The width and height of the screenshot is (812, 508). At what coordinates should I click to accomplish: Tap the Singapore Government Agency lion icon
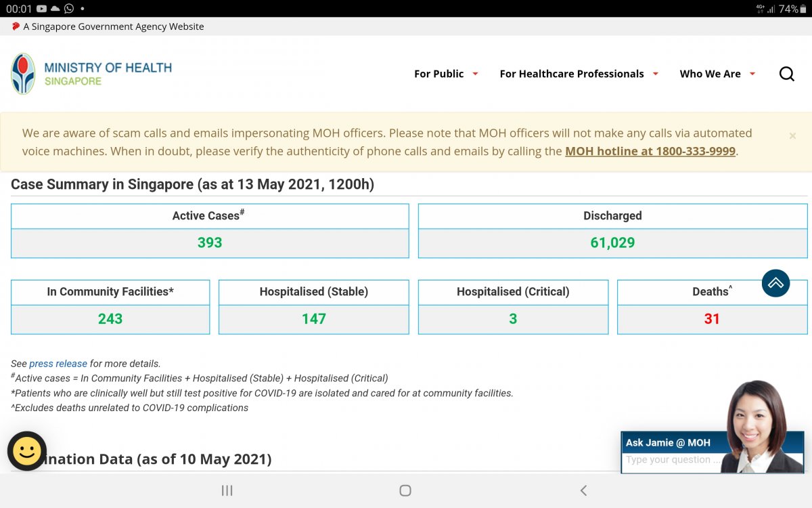16,26
